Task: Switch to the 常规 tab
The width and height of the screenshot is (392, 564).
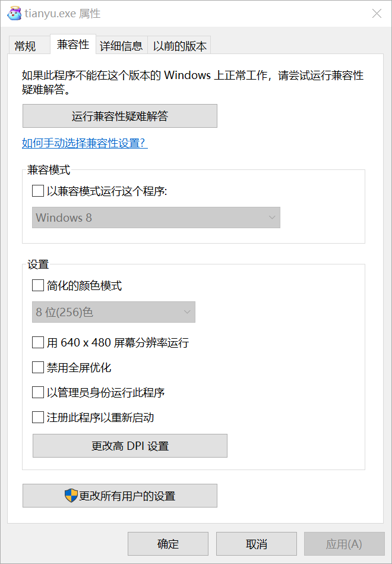Action: [x=26, y=46]
